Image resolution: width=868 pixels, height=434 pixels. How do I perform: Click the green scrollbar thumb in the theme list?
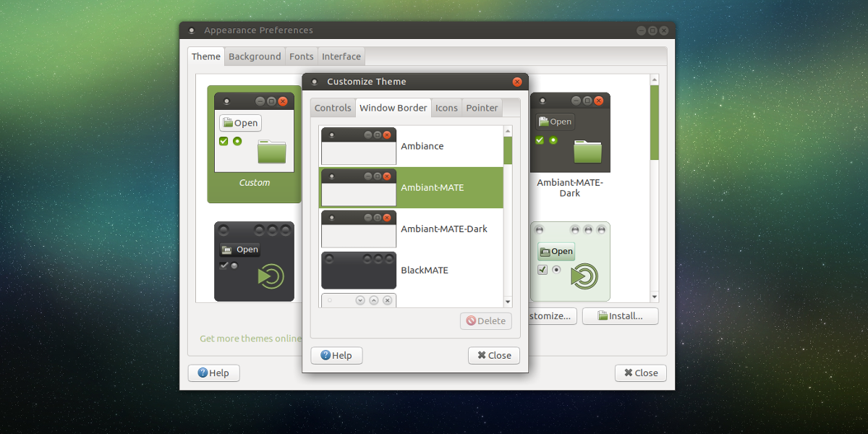(x=655, y=122)
